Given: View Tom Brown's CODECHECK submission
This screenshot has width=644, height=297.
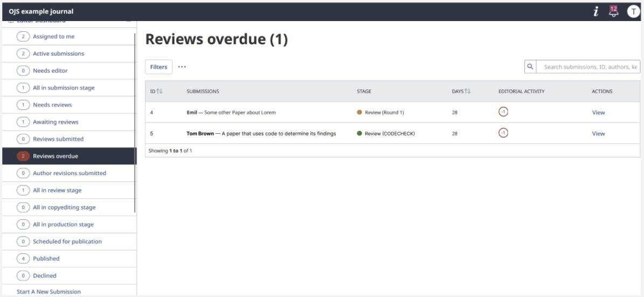Looking at the screenshot, I should [598, 134].
